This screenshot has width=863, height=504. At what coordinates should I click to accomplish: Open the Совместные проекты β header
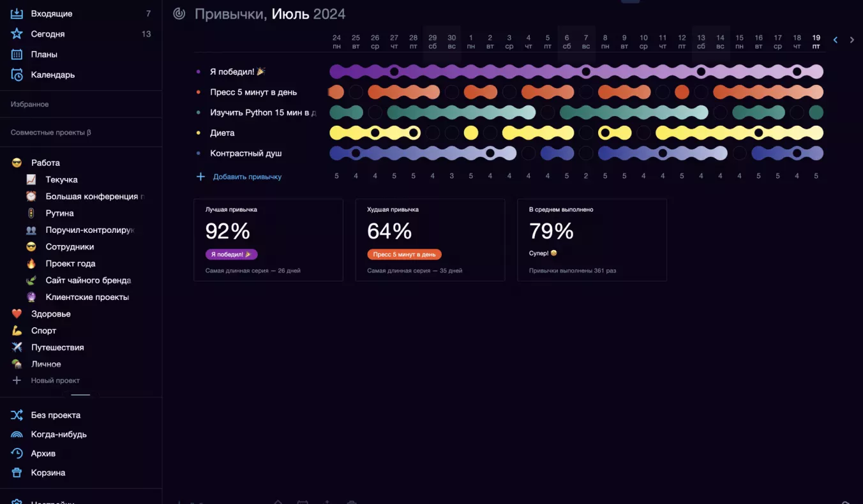[x=51, y=133]
